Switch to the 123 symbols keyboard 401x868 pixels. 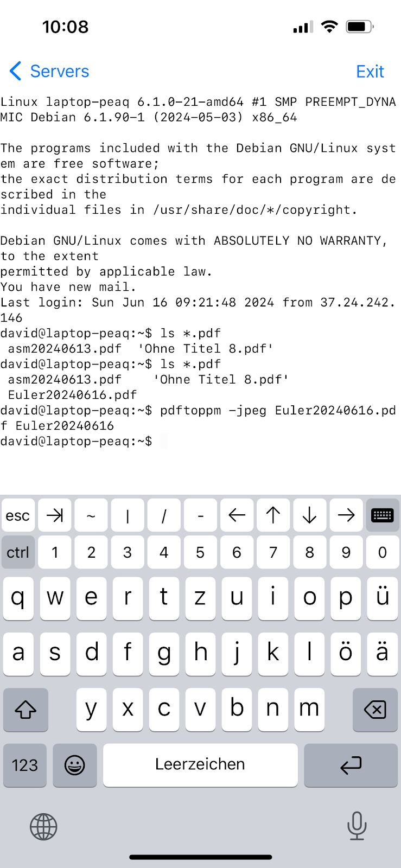pyautogui.click(x=25, y=765)
